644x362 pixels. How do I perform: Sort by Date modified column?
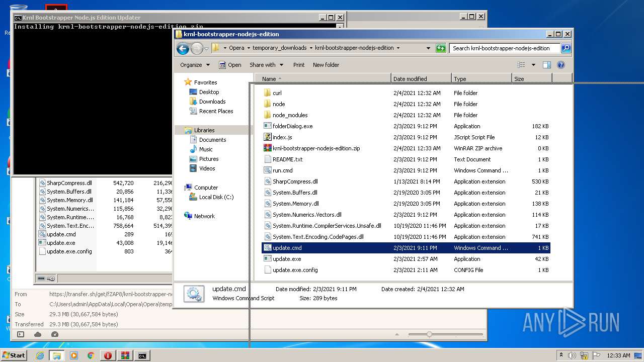421,79
